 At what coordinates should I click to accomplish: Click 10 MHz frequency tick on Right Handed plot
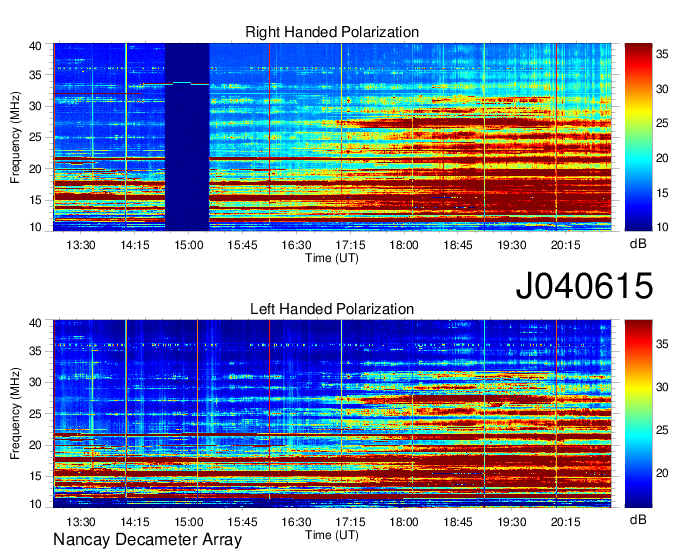[x=35, y=227]
